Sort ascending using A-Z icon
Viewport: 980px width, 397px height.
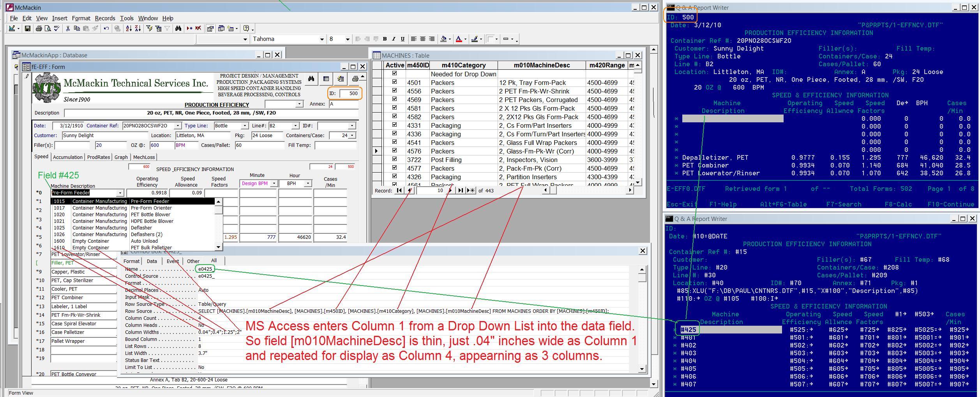pyautogui.click(x=129, y=28)
